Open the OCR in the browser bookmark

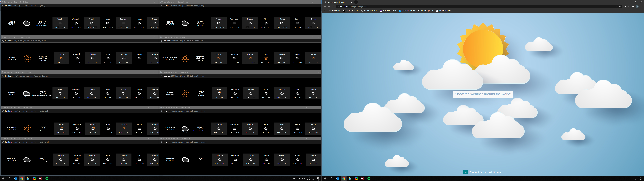[x=332, y=10]
